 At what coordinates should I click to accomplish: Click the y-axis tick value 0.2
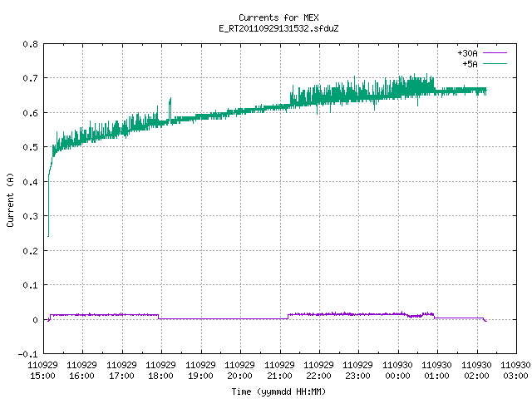[30, 251]
